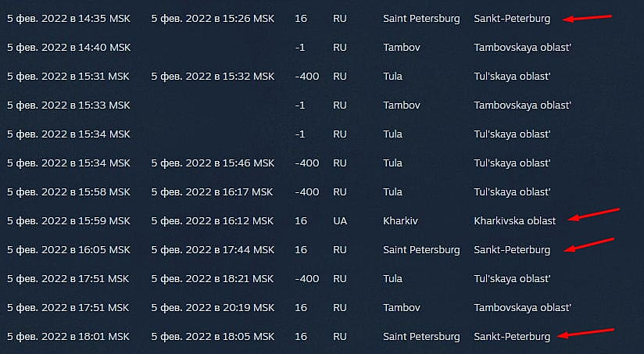Viewport: 644px width, 354px height.
Task: Click the red arrow in the 14:35 row
Action: (x=589, y=17)
